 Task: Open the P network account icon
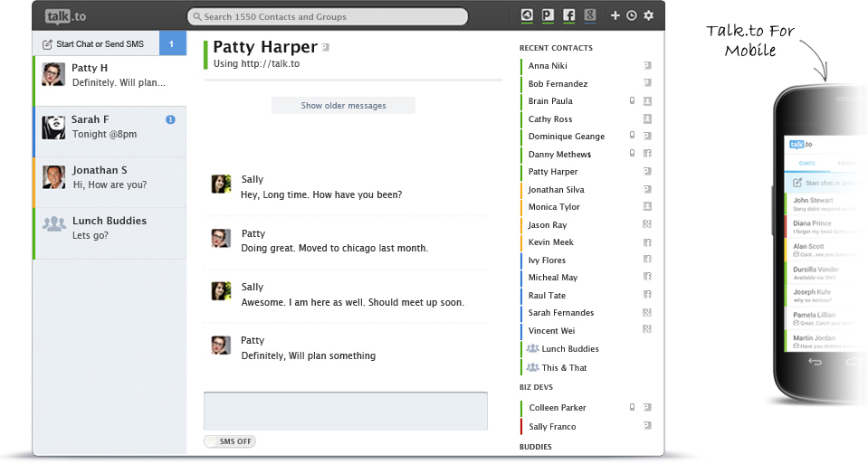[x=548, y=15]
